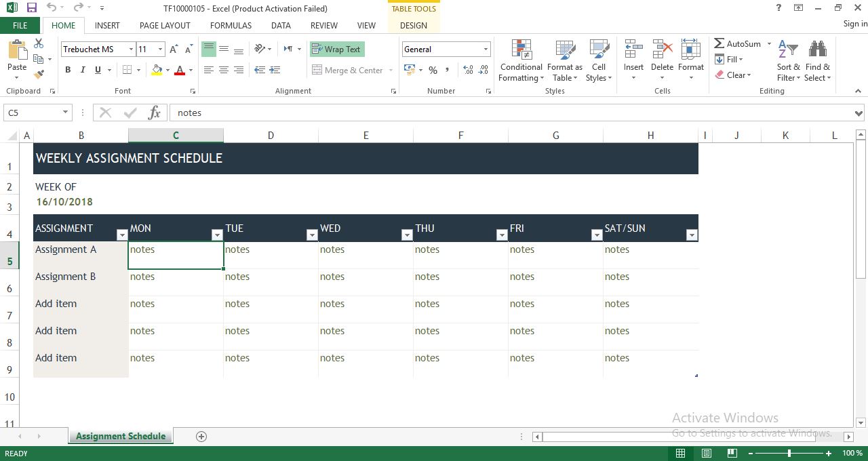The image size is (868, 461).
Task: Toggle Underline formatting
Action: (98, 70)
